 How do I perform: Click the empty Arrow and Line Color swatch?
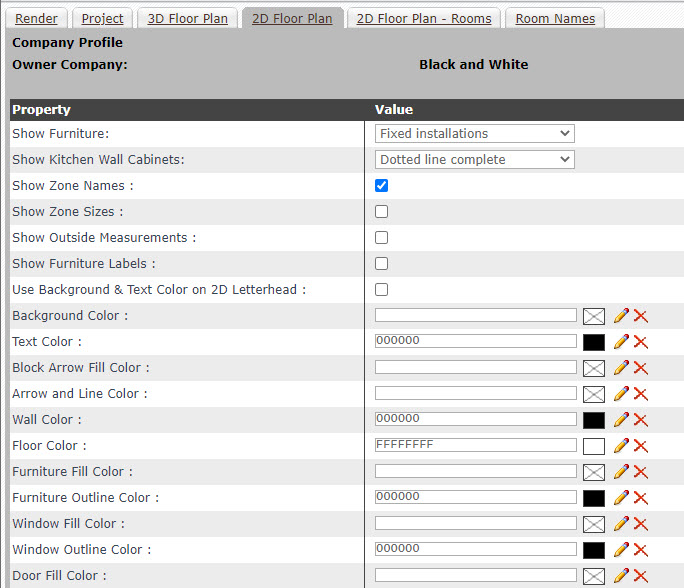[594, 394]
